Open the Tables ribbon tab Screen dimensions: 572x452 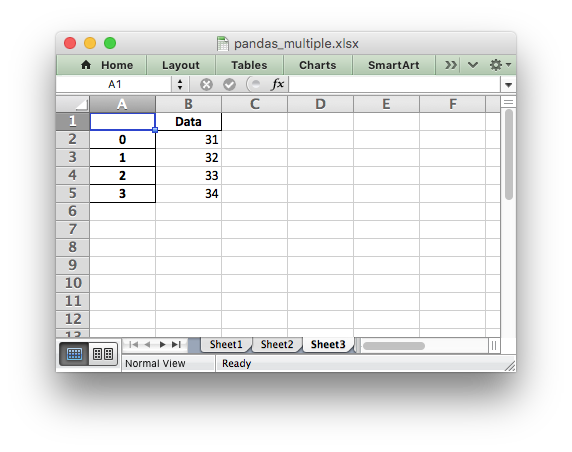249,65
